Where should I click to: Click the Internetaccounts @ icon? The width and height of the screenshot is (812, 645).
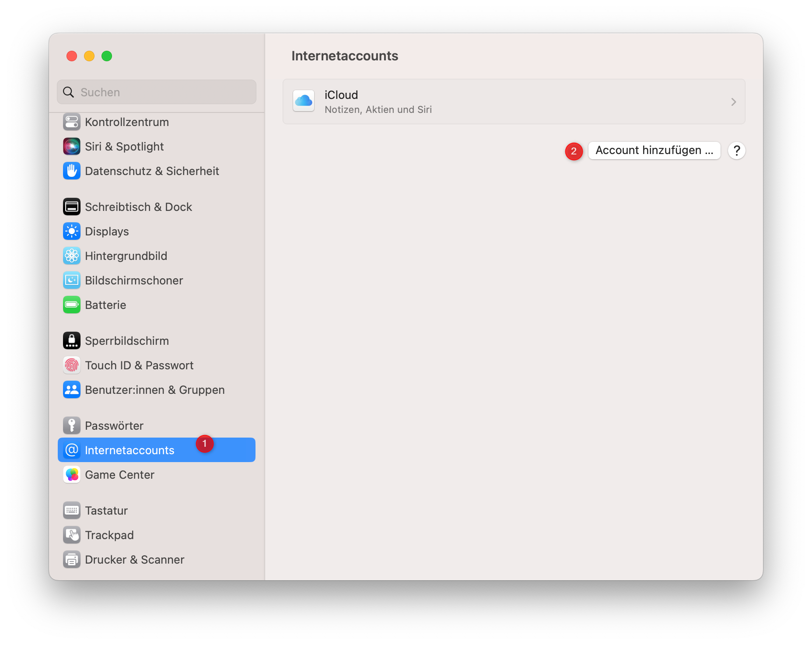click(x=72, y=450)
